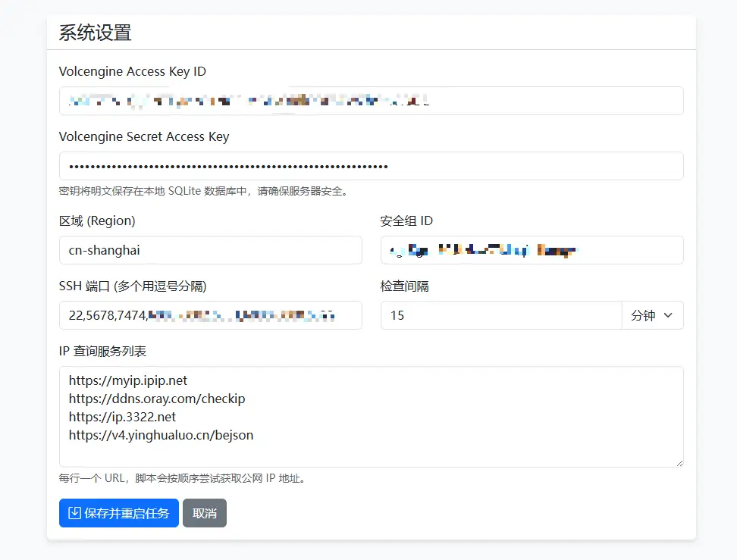Click the https://v4.yinghualuo.cn/bejson line

(161, 435)
